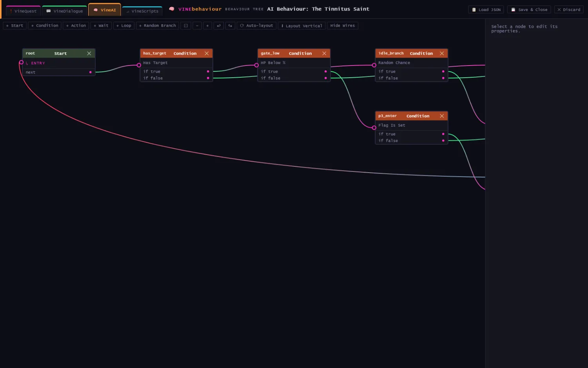
Task: Click has_target 'if true' output port
Action: tap(208, 71)
